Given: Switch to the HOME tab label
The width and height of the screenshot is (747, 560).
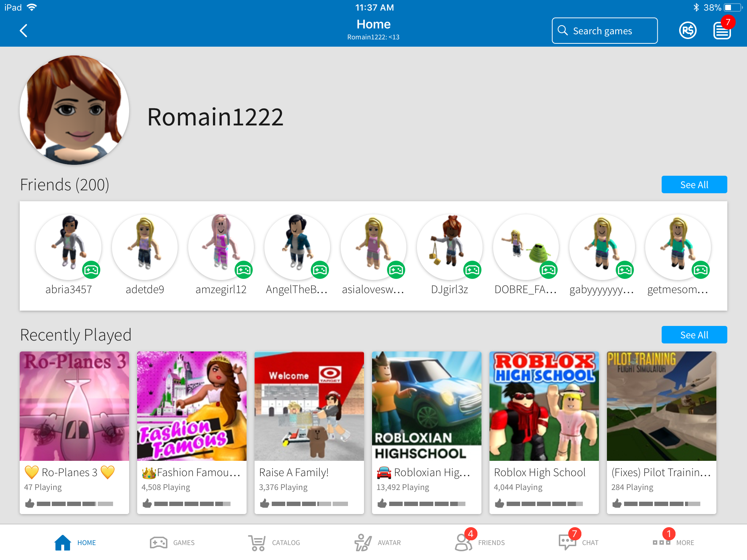Looking at the screenshot, I should (86, 543).
